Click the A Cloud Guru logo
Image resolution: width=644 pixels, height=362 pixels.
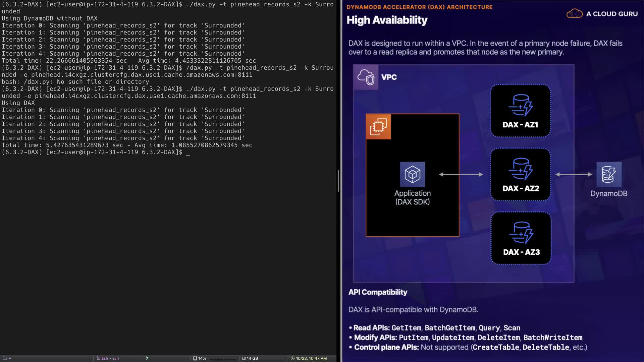coord(602,14)
